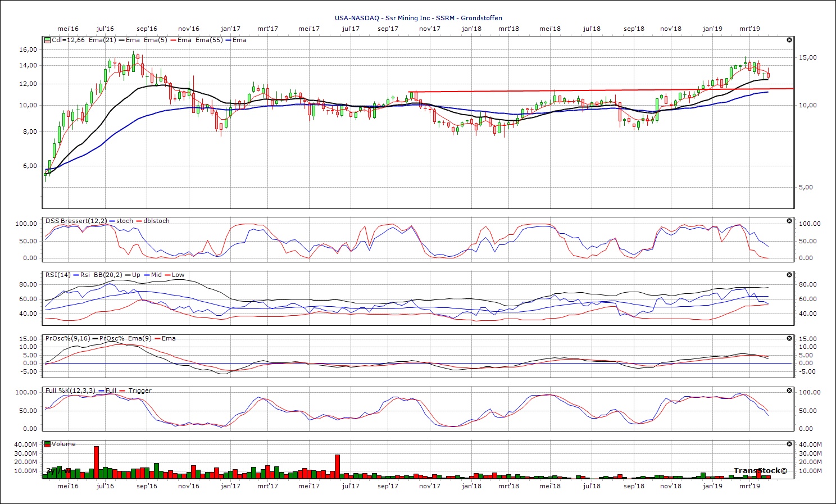
Task: Click jan'19 on the top date axis
Action: [713, 29]
